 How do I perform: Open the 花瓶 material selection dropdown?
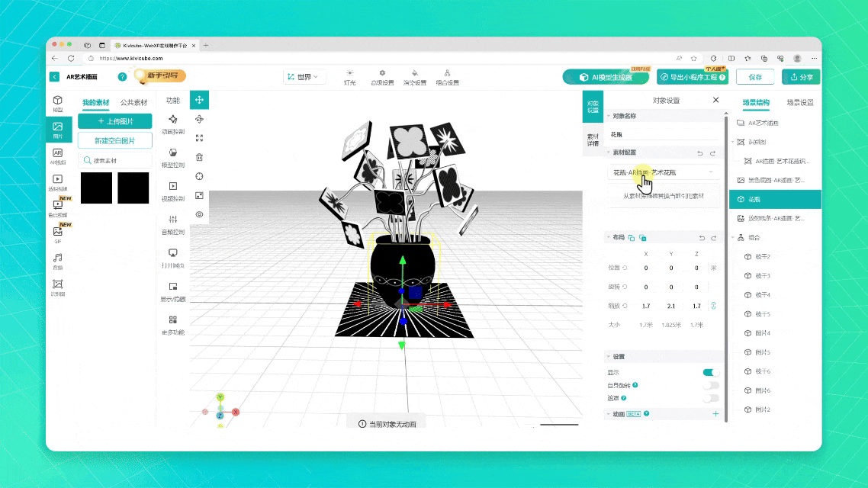tap(664, 172)
